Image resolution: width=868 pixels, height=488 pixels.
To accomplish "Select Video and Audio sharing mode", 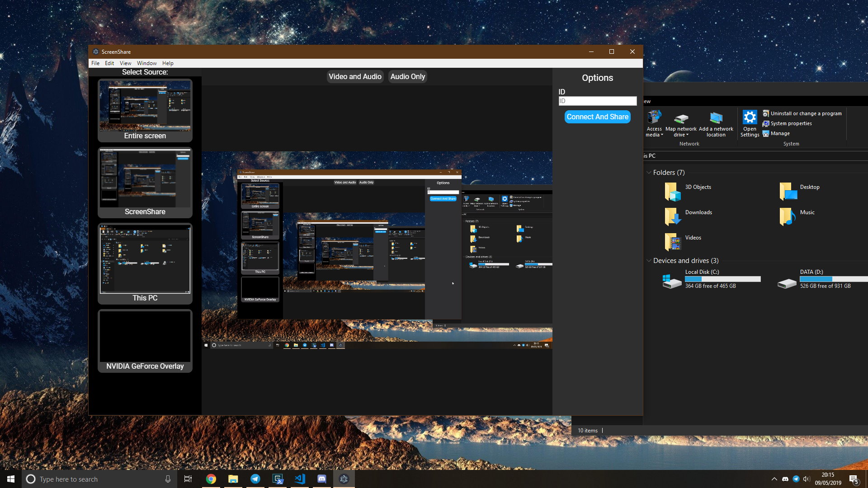I will point(355,76).
